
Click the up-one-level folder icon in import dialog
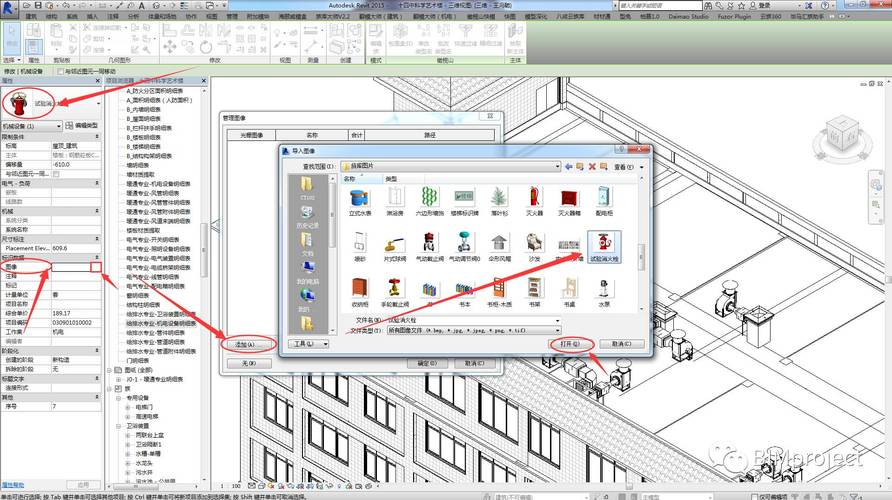tap(580, 166)
